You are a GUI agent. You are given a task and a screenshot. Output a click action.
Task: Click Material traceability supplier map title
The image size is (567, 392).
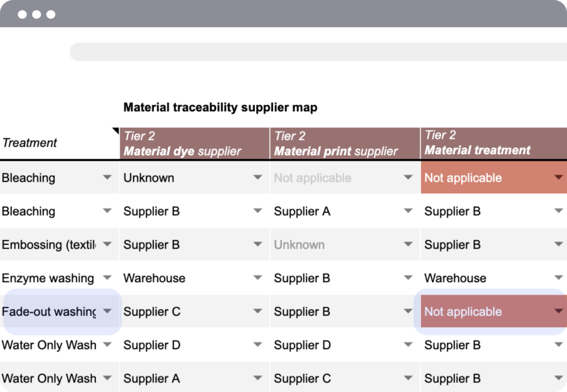[x=220, y=107]
